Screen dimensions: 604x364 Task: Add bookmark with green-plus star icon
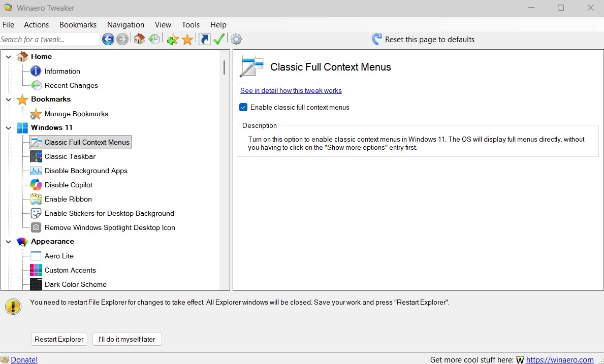[173, 39]
